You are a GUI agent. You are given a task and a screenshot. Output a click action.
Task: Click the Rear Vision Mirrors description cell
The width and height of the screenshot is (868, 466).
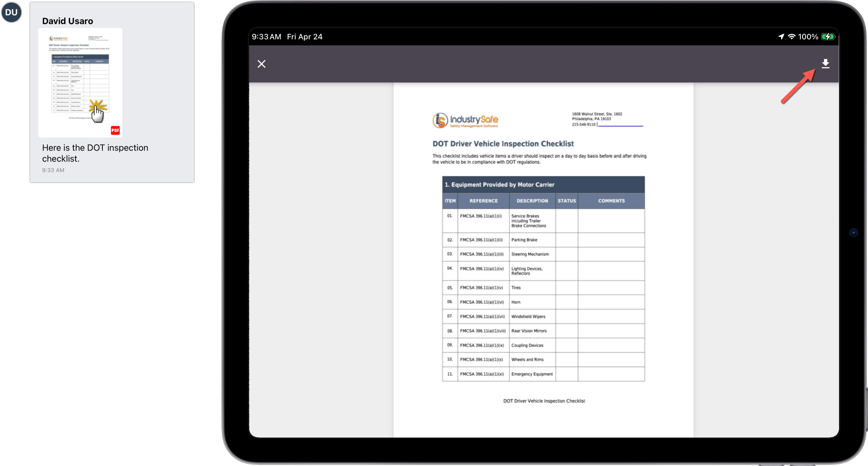pyautogui.click(x=532, y=331)
